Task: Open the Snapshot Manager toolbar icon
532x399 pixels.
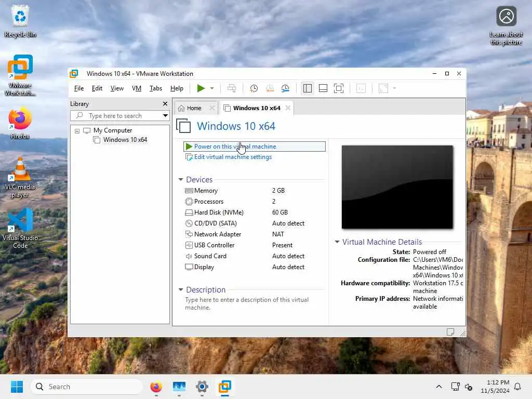Action: pos(285,88)
